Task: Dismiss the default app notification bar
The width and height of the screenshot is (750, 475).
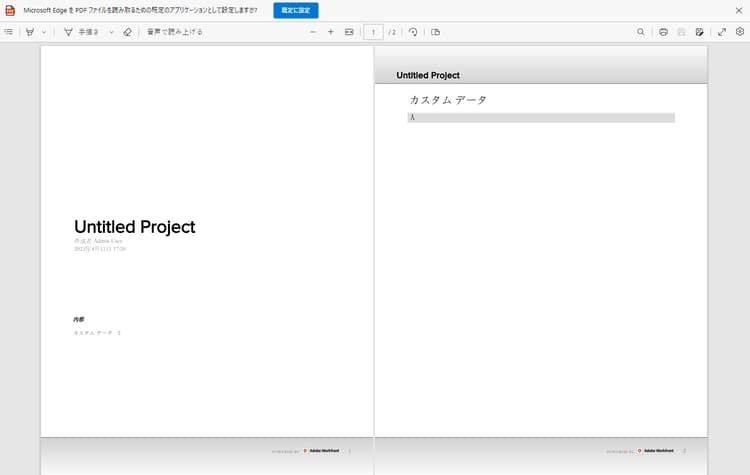Action: (739, 10)
